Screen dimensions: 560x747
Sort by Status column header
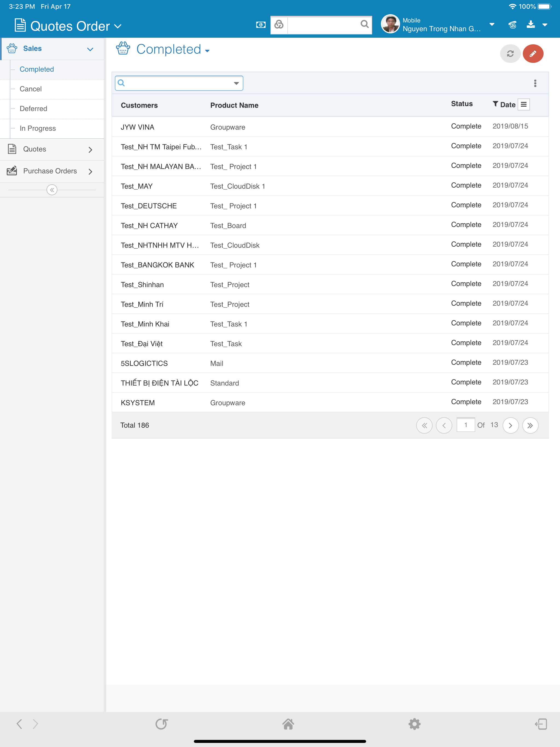pyautogui.click(x=462, y=104)
